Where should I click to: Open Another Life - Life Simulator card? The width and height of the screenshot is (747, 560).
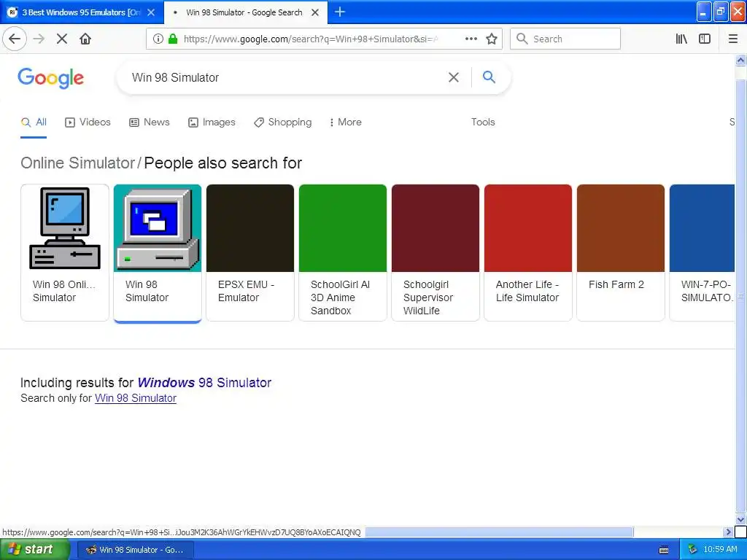click(x=528, y=252)
